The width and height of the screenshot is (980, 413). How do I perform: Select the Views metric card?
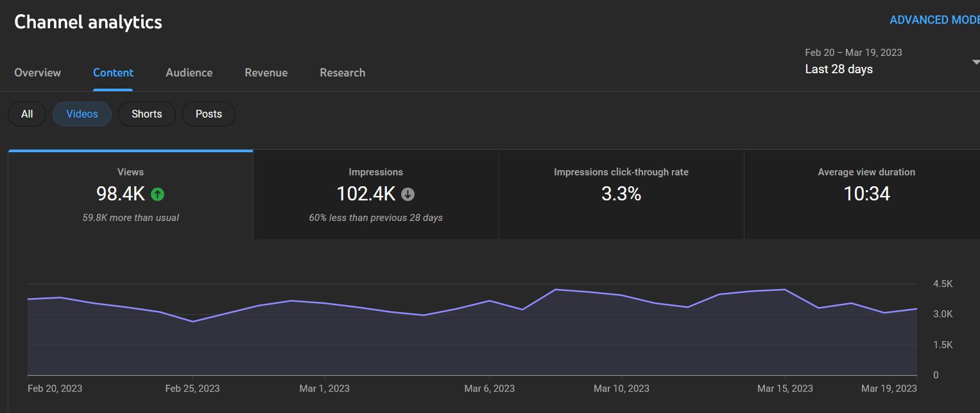coord(130,195)
